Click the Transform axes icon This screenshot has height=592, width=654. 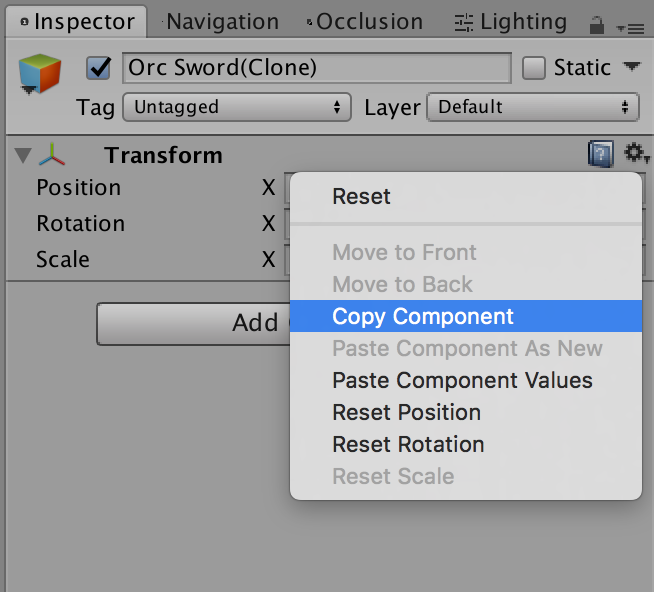click(x=53, y=155)
